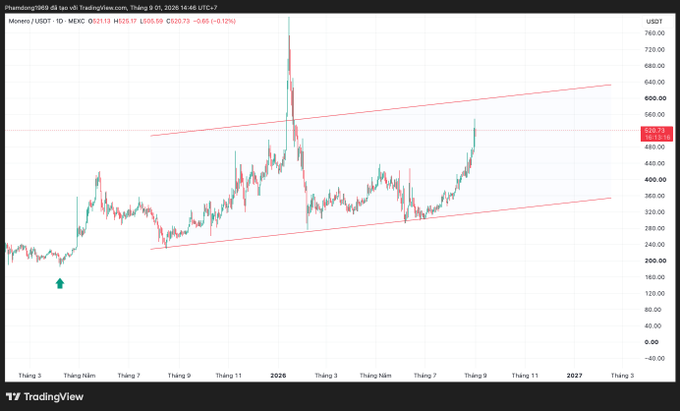Click the 320.00 price axis label
The width and height of the screenshot is (680, 411).
[x=655, y=212]
